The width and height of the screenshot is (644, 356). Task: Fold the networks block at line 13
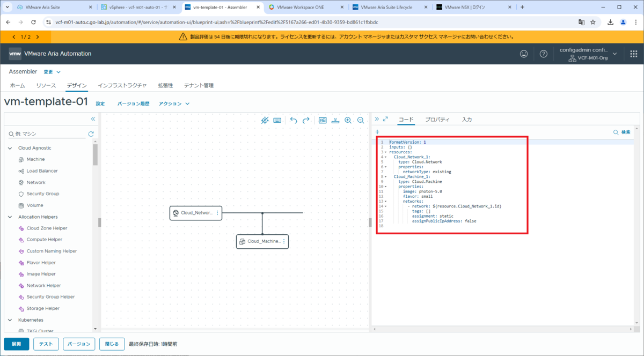point(385,201)
